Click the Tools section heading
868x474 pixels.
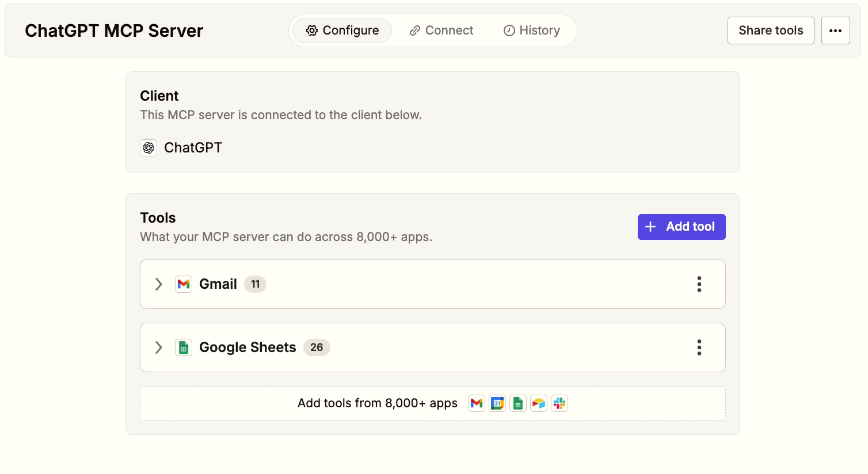pos(158,218)
